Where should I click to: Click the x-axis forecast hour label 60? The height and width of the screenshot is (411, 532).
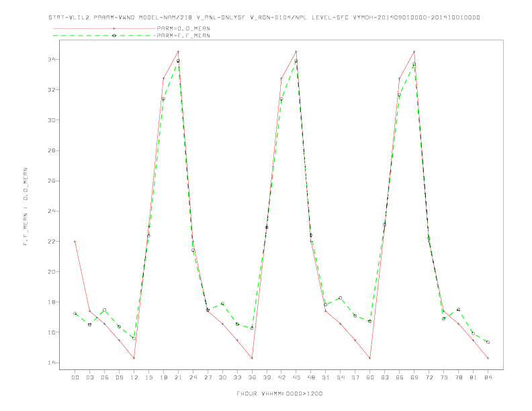(x=370, y=377)
